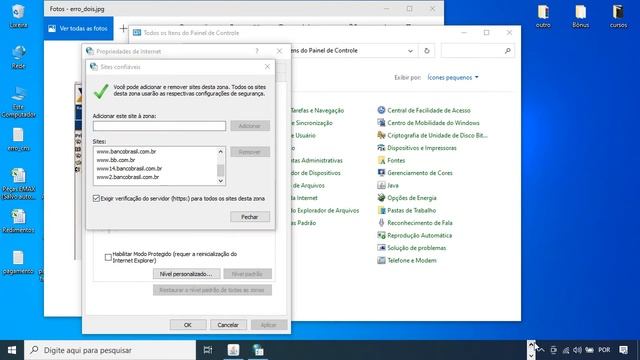Toggle 'Exigir verificação do servidor (https:)' checkbox
Viewport: 640px width, 360px height.
pyautogui.click(x=96, y=198)
